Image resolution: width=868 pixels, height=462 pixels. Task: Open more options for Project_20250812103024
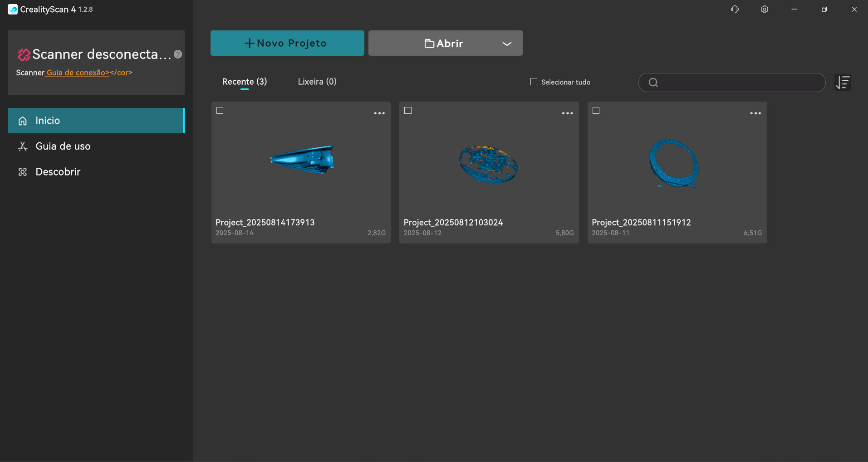point(567,113)
